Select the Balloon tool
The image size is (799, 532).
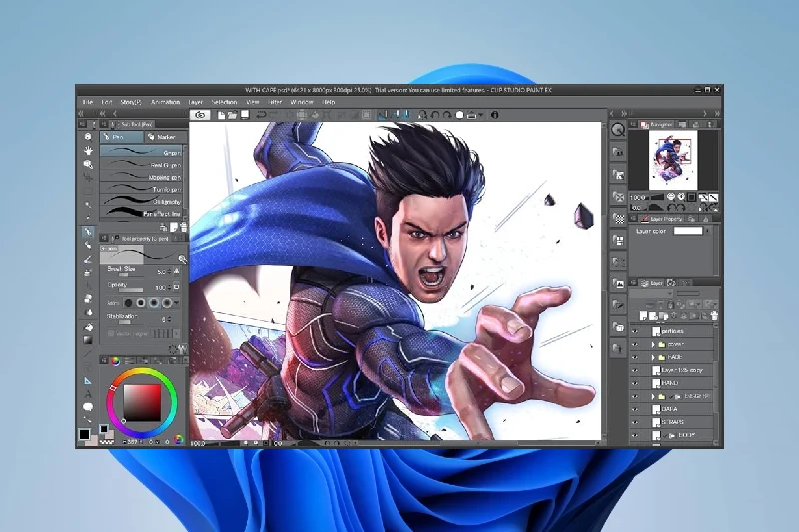88,405
